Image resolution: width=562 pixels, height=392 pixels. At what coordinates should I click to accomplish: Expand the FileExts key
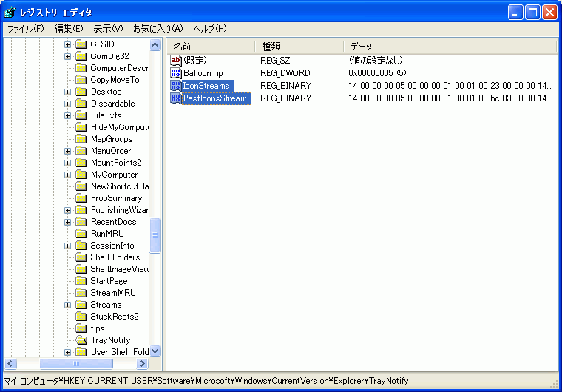tap(67, 115)
